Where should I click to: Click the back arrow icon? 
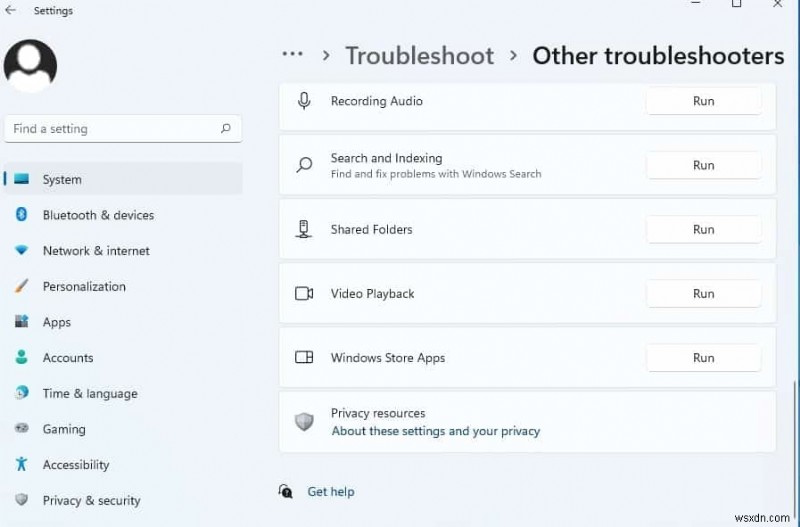[11, 10]
